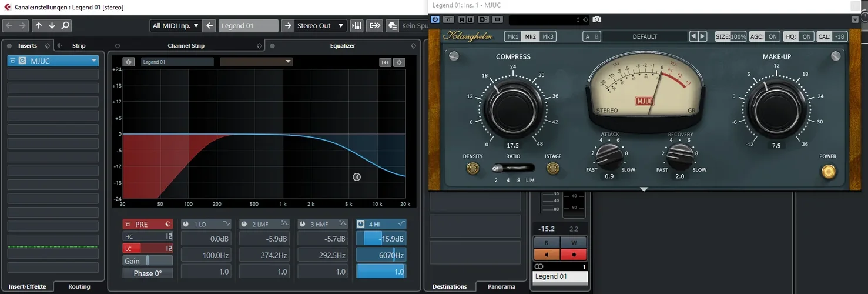Screen dimensions: 868x294
Task: Open channel search magnifier icon
Action: [65, 26]
